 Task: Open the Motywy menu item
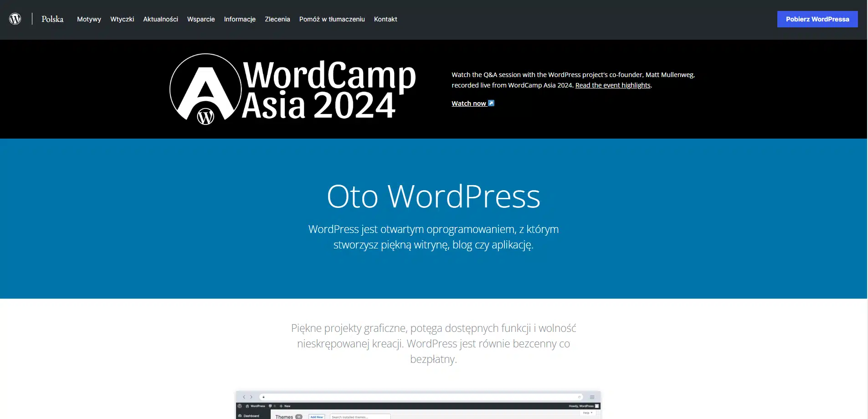[x=89, y=19]
